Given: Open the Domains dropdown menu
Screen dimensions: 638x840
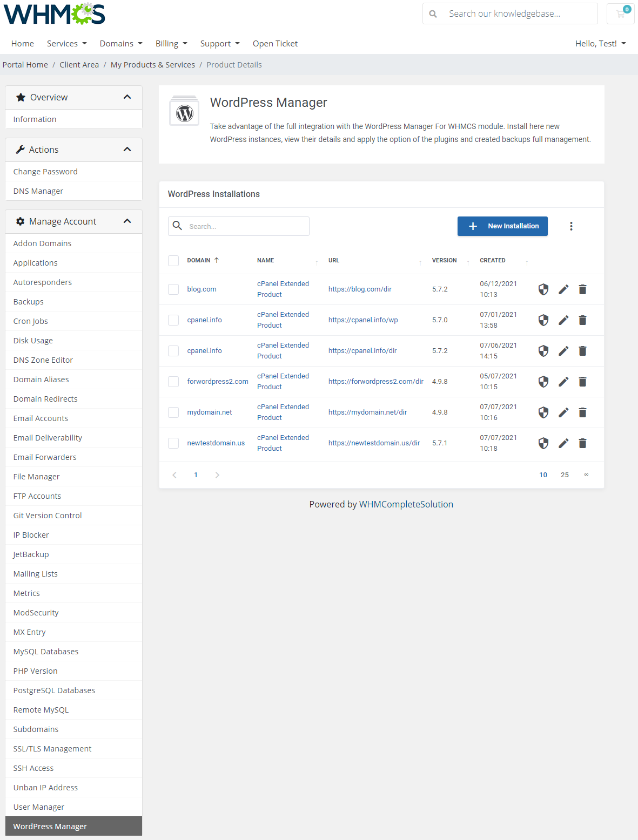Looking at the screenshot, I should [x=121, y=44].
